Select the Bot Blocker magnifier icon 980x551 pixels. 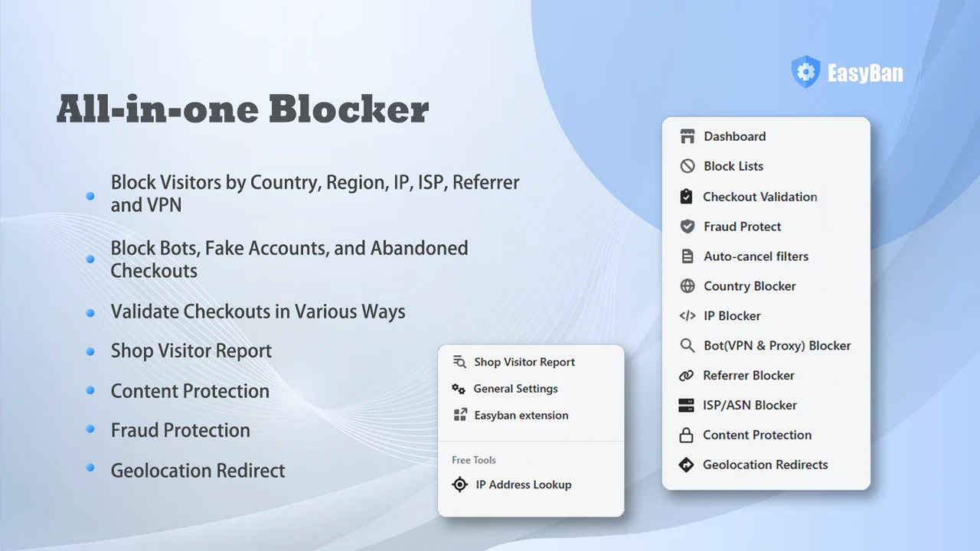tap(687, 345)
